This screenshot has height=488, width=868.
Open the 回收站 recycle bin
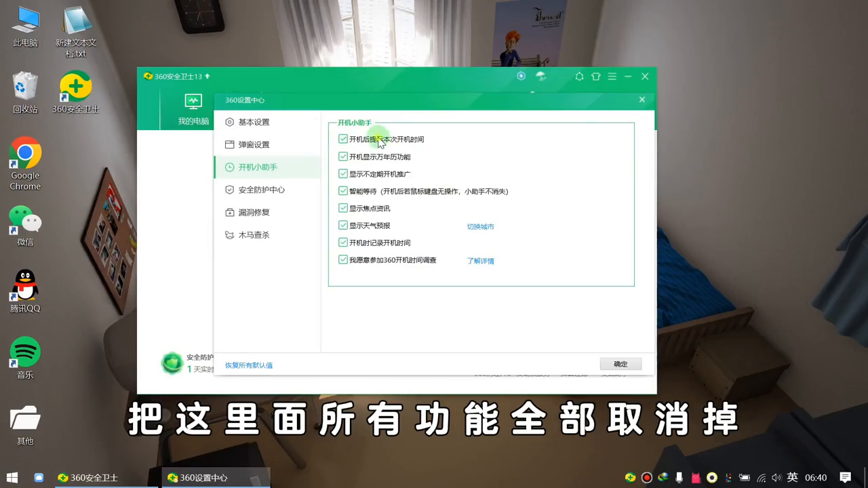click(25, 93)
